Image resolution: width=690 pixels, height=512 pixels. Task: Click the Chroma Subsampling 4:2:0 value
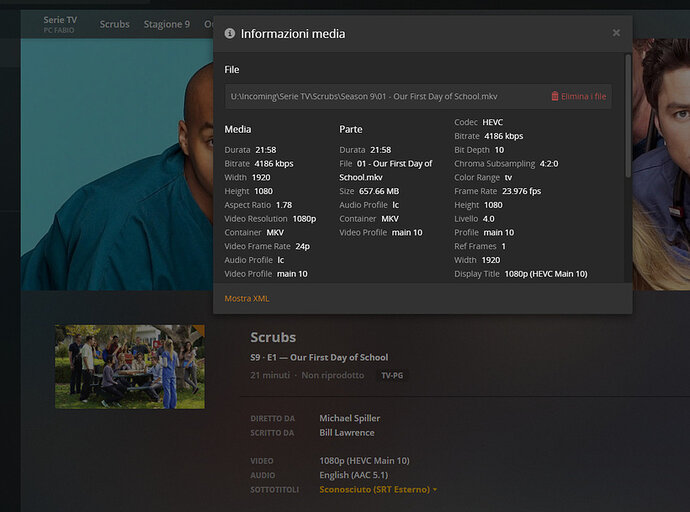point(549,163)
